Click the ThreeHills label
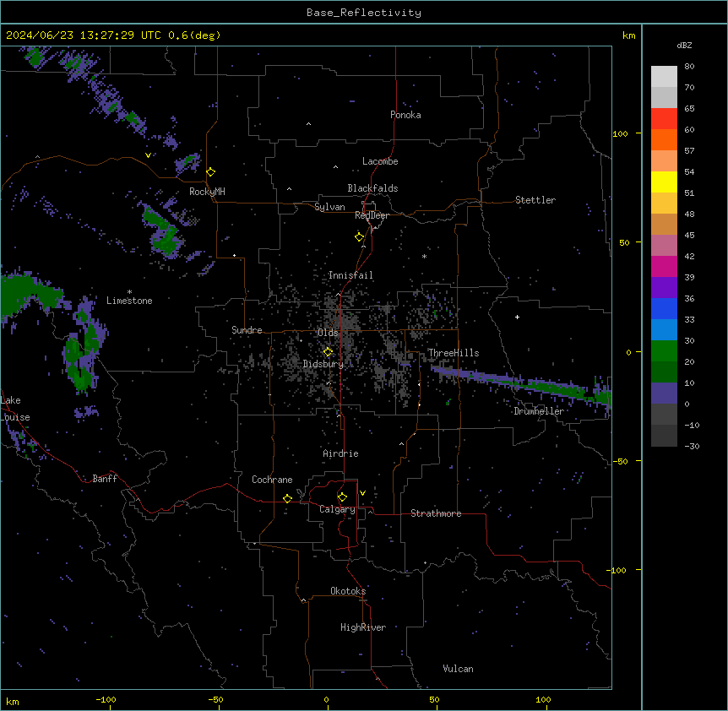This screenshot has width=728, height=711. pos(454,353)
